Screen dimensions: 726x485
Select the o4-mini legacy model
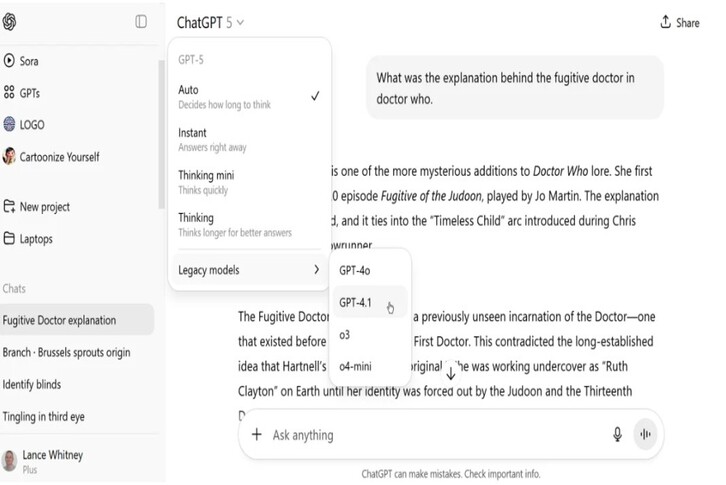click(370, 366)
